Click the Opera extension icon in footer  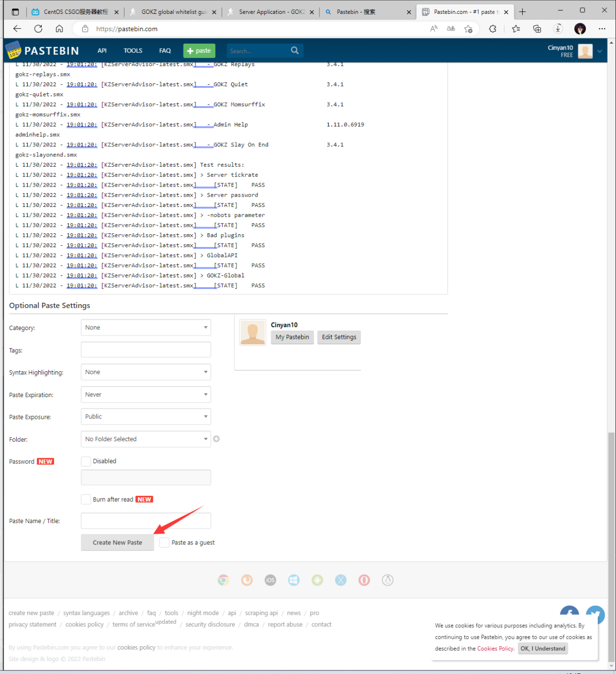[x=364, y=580]
